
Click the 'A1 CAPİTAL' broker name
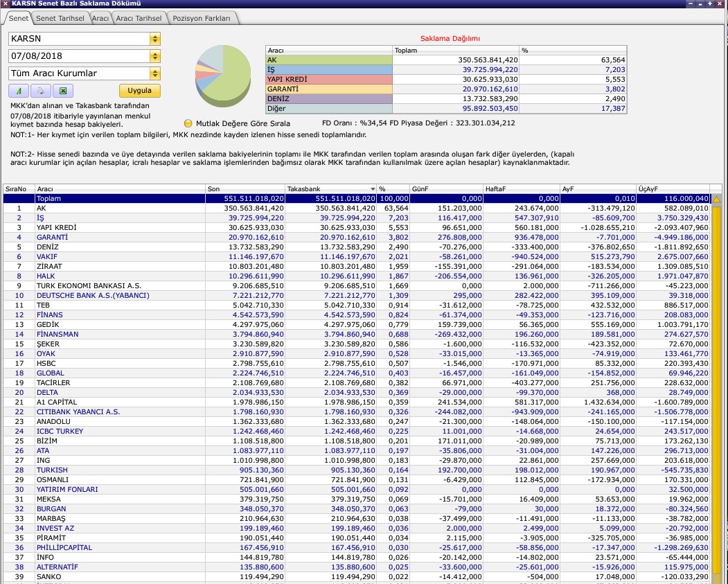57,402
